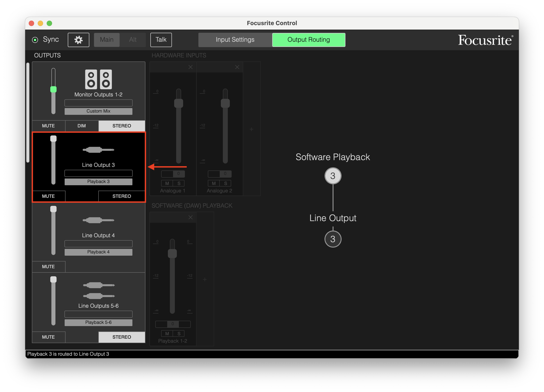
Task: Click the Line Output 4 jack icon
Action: point(98,220)
